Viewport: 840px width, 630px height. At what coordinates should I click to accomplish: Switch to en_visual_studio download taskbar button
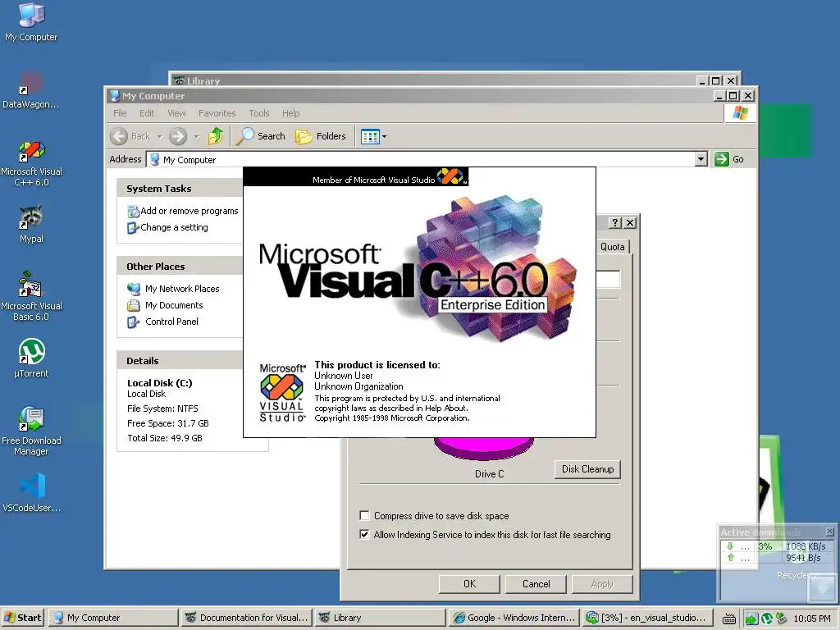(648, 618)
